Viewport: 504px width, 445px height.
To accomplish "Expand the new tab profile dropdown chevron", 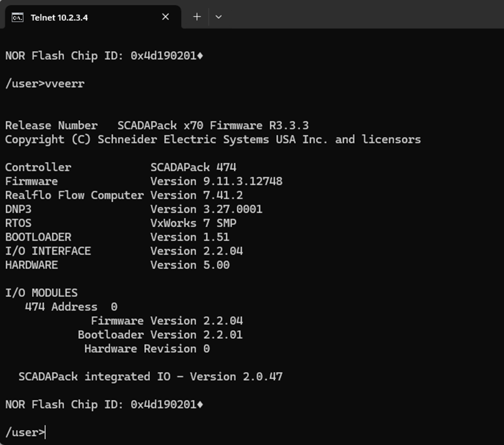I will click(218, 17).
